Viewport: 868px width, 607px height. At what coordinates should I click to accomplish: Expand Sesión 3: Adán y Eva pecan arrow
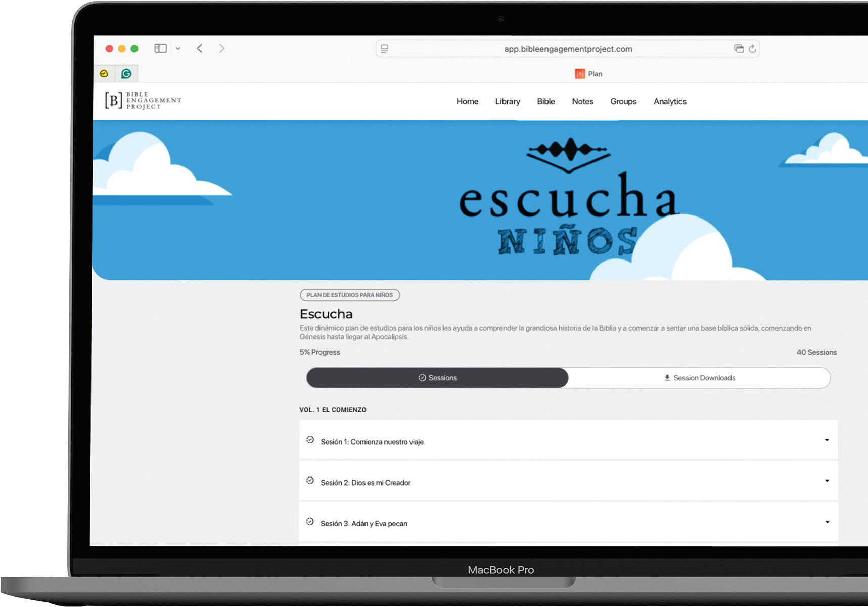(827, 522)
